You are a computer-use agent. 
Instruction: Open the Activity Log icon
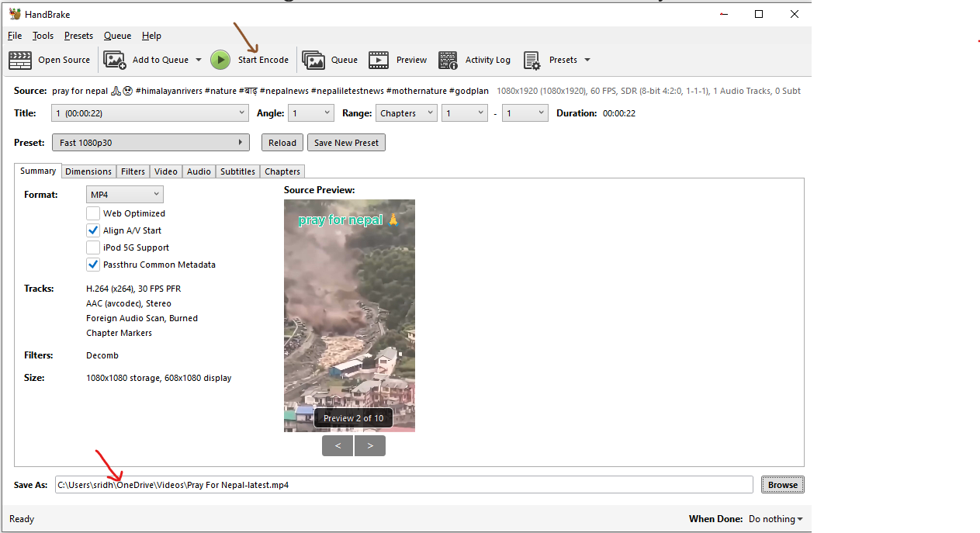[x=448, y=60]
